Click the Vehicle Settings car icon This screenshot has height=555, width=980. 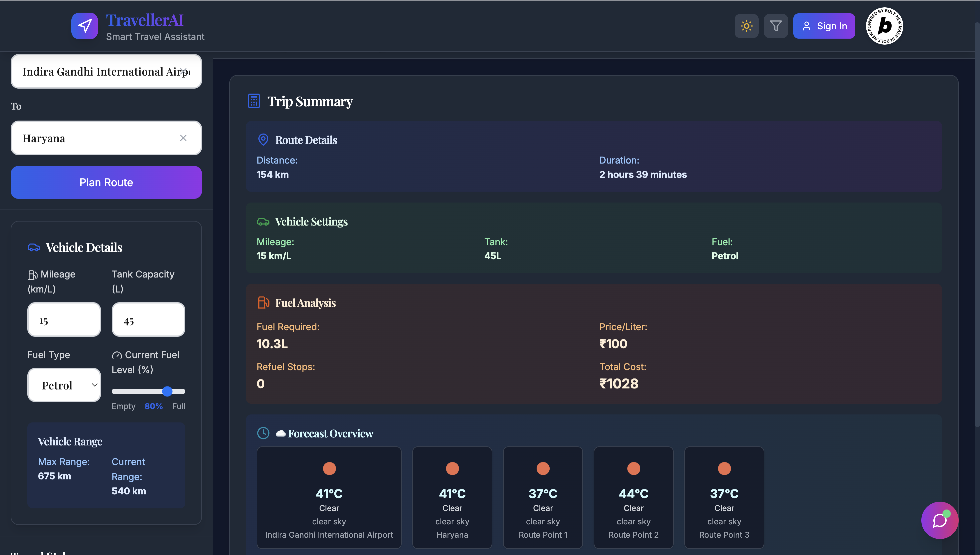(263, 222)
